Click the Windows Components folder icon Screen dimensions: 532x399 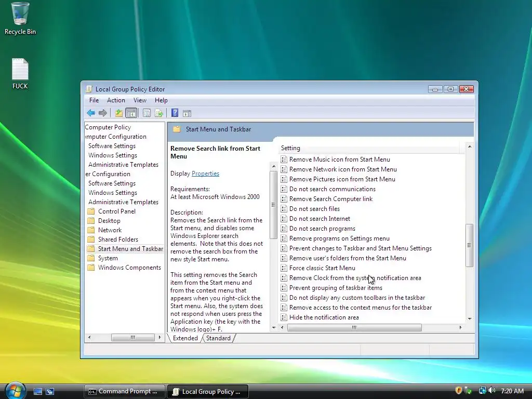coord(91,268)
